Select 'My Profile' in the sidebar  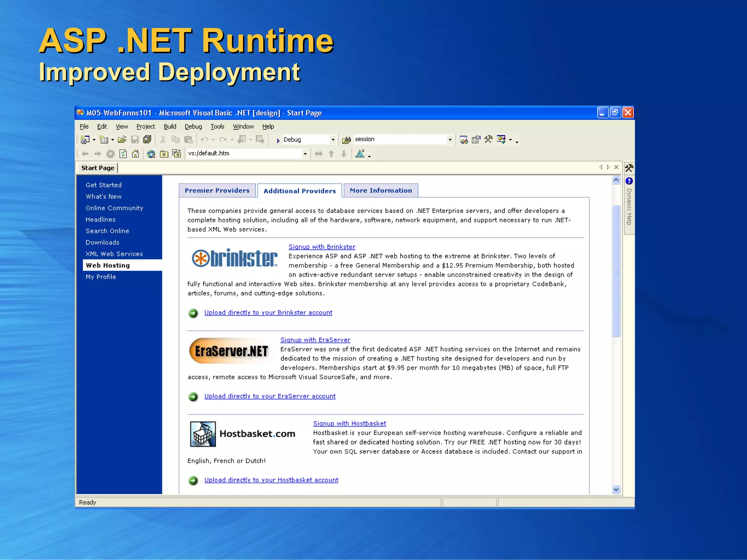[x=101, y=277]
